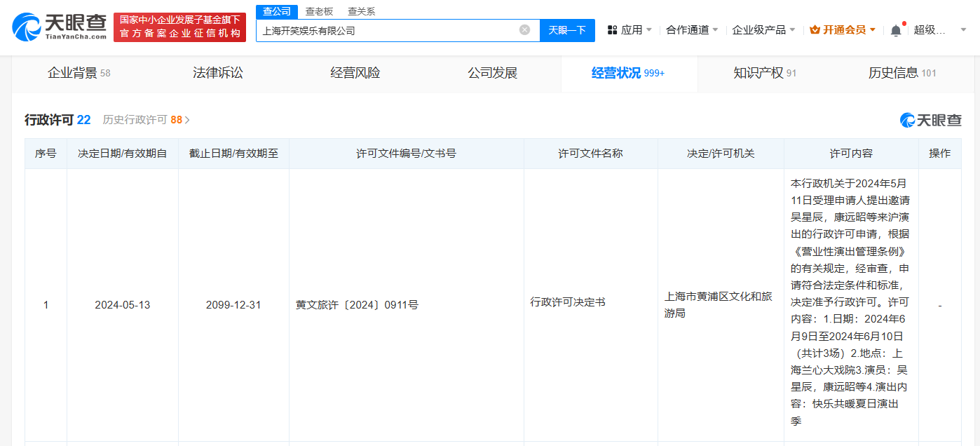Image resolution: width=980 pixels, height=446 pixels.
Task: Switch to the 查公司 search tab
Action: point(277,11)
